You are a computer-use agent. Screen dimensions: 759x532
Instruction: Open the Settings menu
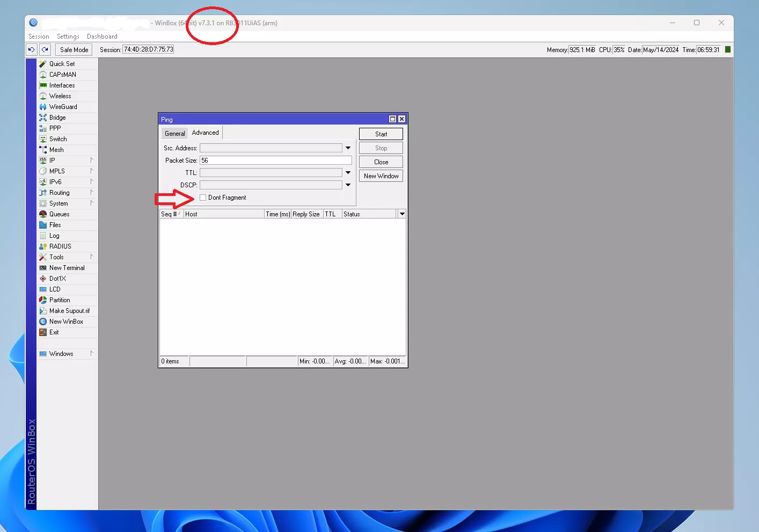coord(68,37)
